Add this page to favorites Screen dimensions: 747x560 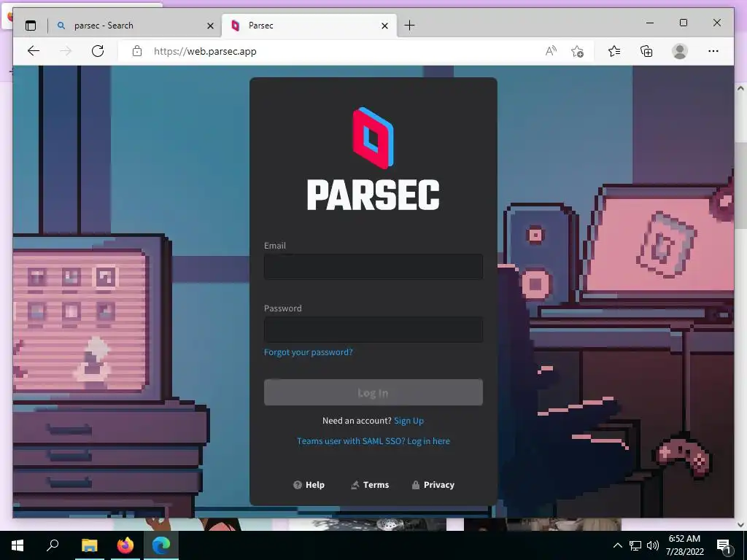pyautogui.click(x=578, y=51)
